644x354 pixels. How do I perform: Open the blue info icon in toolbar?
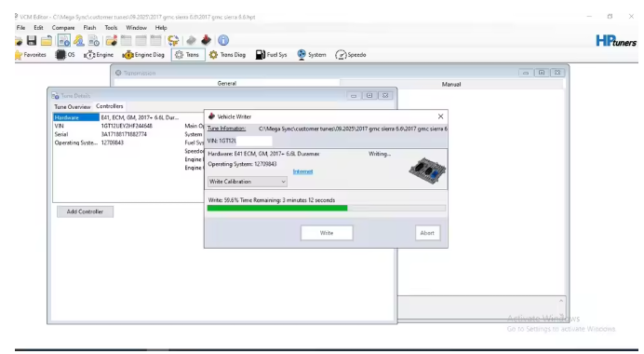[x=223, y=40]
